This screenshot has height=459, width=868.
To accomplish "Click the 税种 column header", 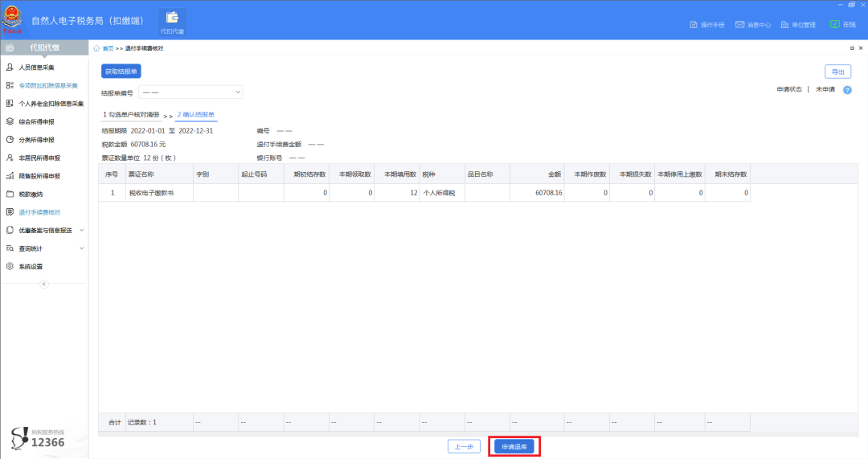I will tap(443, 174).
